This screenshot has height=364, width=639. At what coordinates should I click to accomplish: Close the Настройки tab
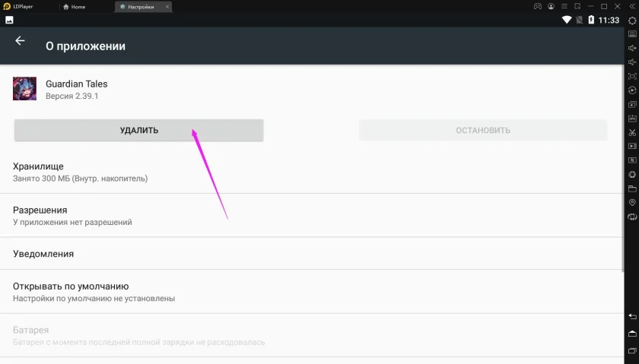[167, 7]
